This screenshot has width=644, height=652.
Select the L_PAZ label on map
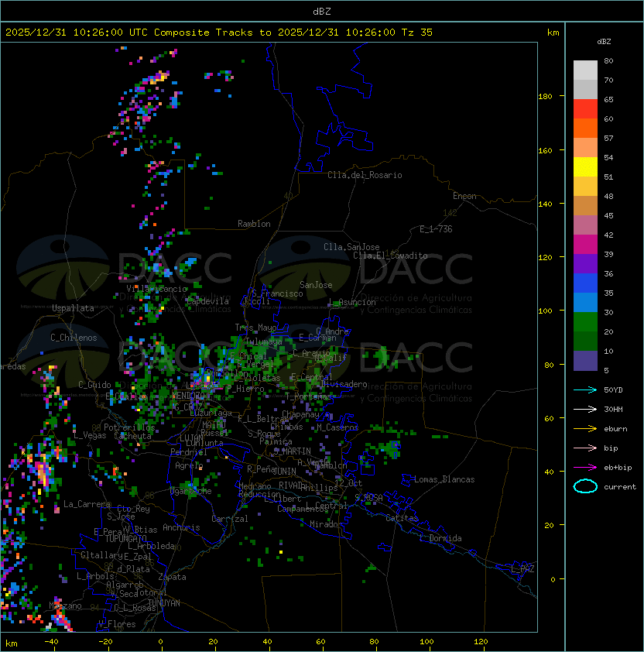pos(522,569)
